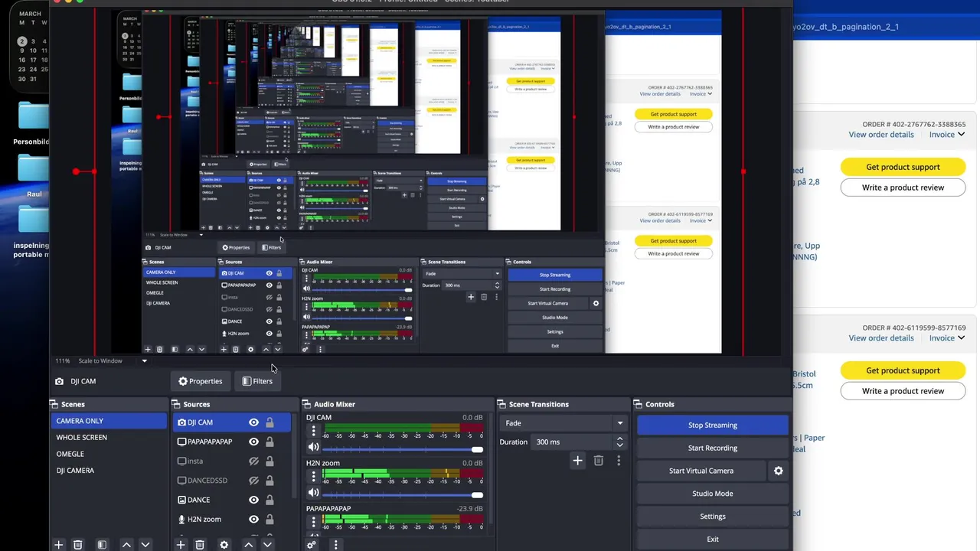Select DJI CAMERA scene in main Scenes dock

point(109,471)
